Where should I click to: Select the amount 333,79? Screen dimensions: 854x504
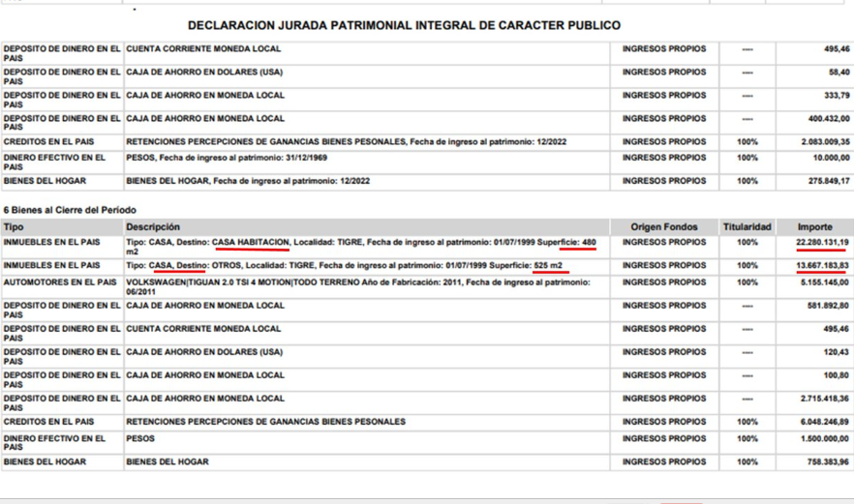pyautogui.click(x=837, y=95)
